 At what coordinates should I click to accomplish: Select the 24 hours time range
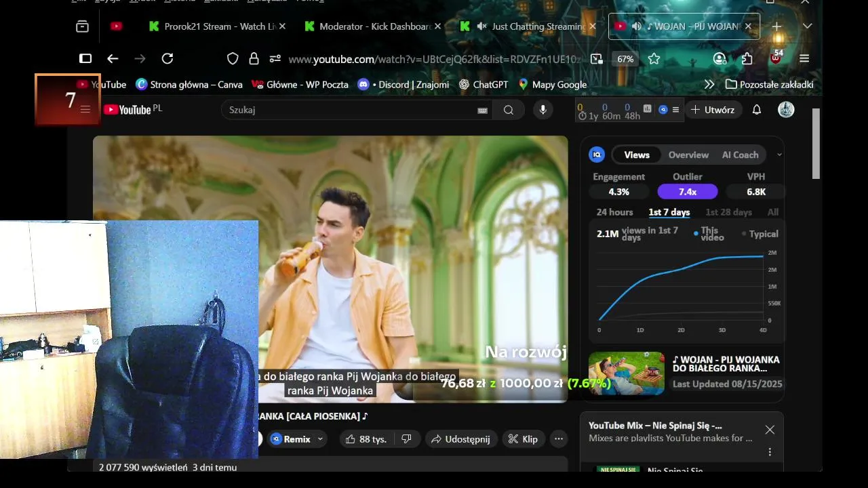[x=614, y=212]
